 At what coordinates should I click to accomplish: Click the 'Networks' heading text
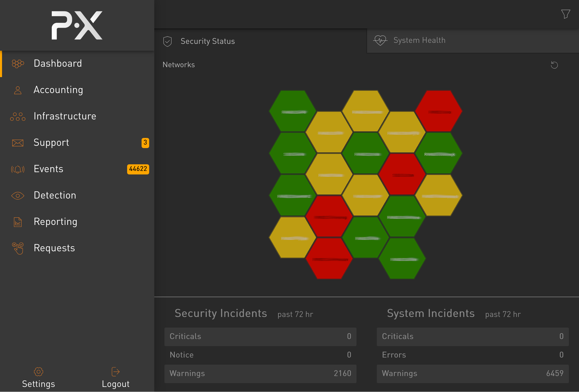(179, 65)
